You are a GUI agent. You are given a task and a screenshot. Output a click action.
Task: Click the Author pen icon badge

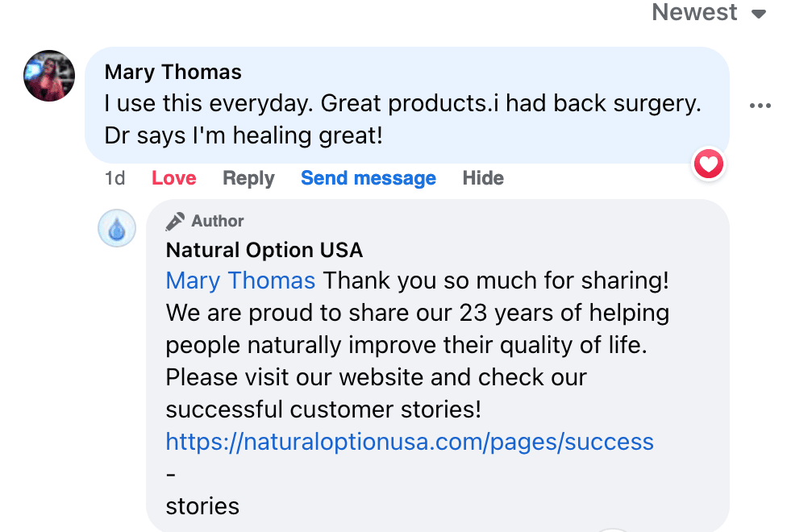point(176,220)
